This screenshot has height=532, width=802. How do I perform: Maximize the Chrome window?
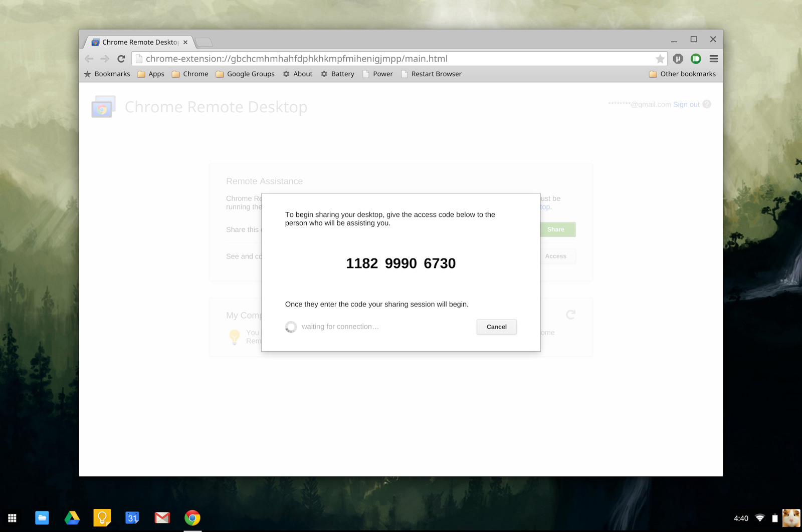pos(694,39)
